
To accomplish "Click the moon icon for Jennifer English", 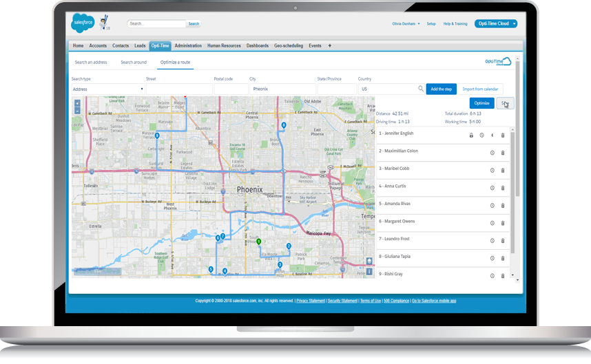I will click(x=492, y=135).
